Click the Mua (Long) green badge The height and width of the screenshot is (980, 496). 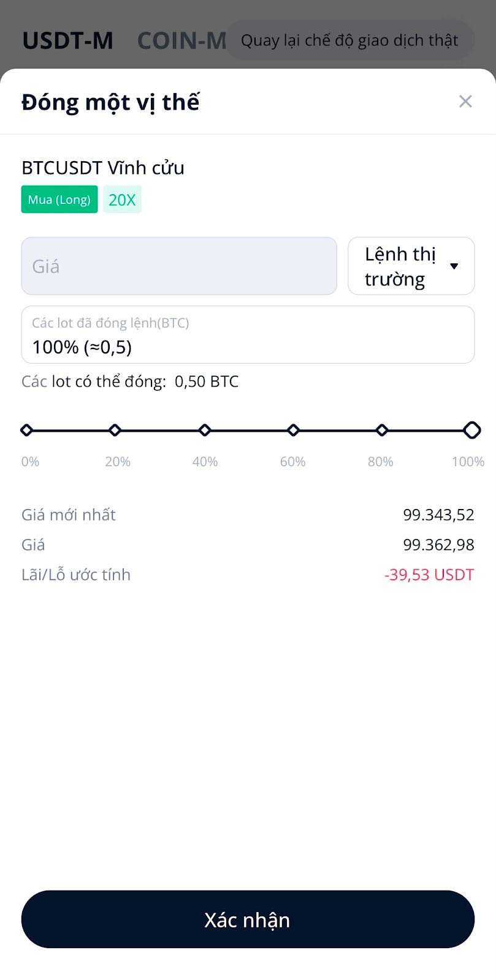(59, 200)
